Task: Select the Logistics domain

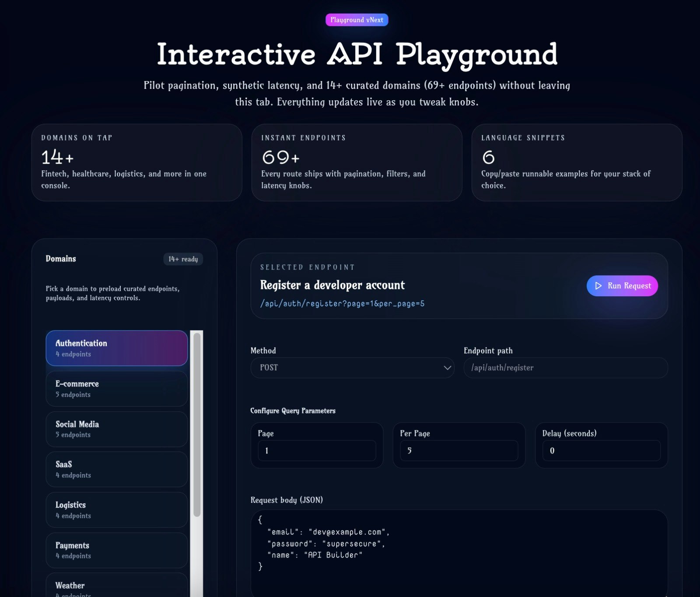Action: tap(116, 509)
